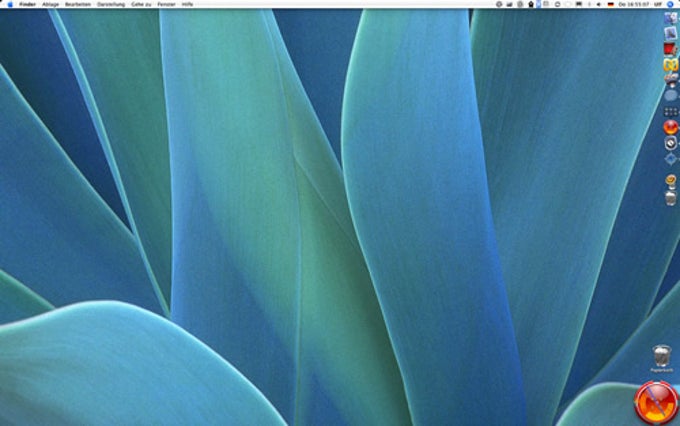Click the orange-yellow dock icon above the trash
Image resolution: width=680 pixels, height=426 pixels.
670,180
